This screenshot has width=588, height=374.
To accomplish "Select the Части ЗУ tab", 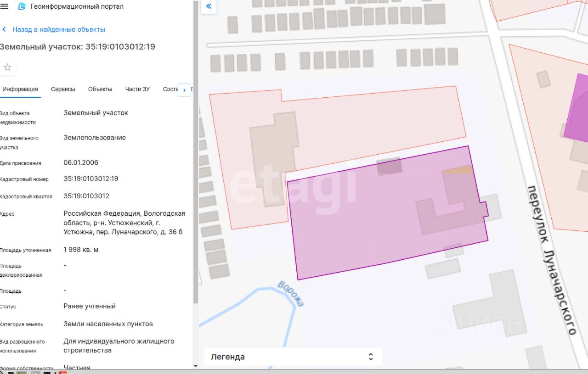I will click(x=137, y=89).
